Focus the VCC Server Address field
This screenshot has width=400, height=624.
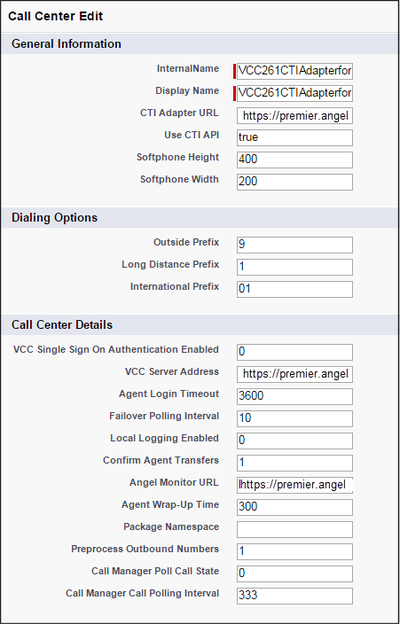295,374
